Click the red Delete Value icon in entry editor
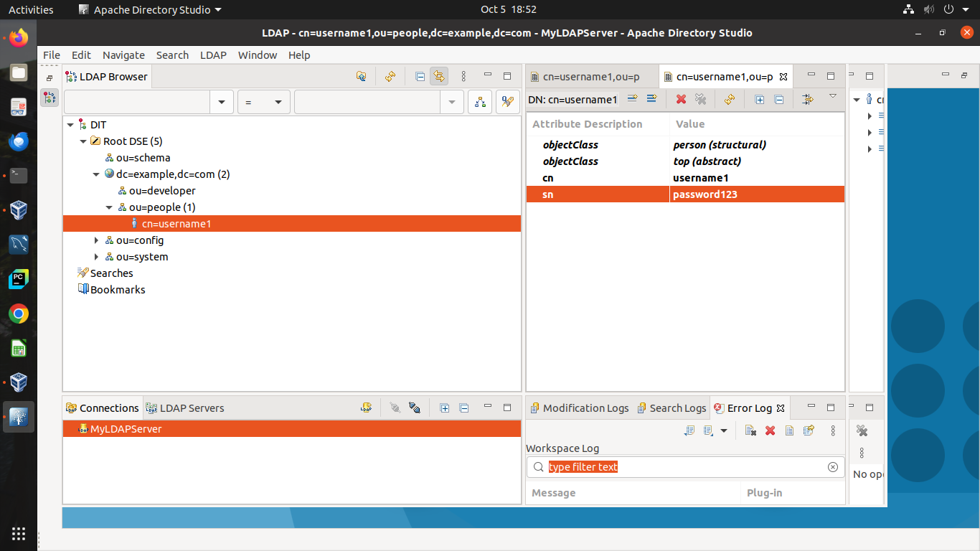Screen dimensions: 980x551 click(x=681, y=100)
